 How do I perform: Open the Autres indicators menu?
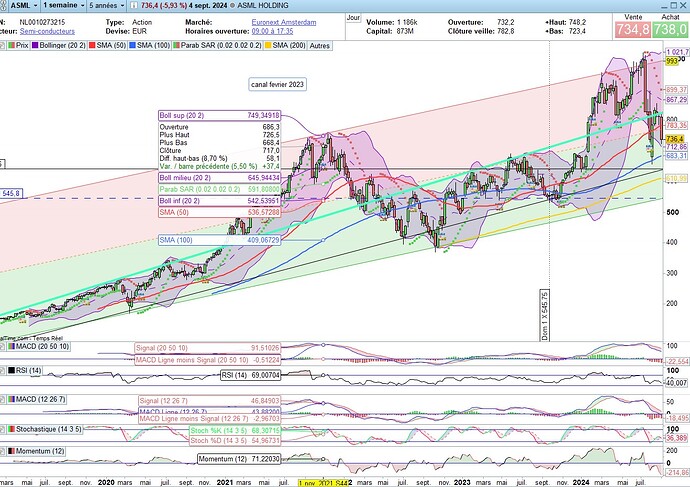point(319,45)
